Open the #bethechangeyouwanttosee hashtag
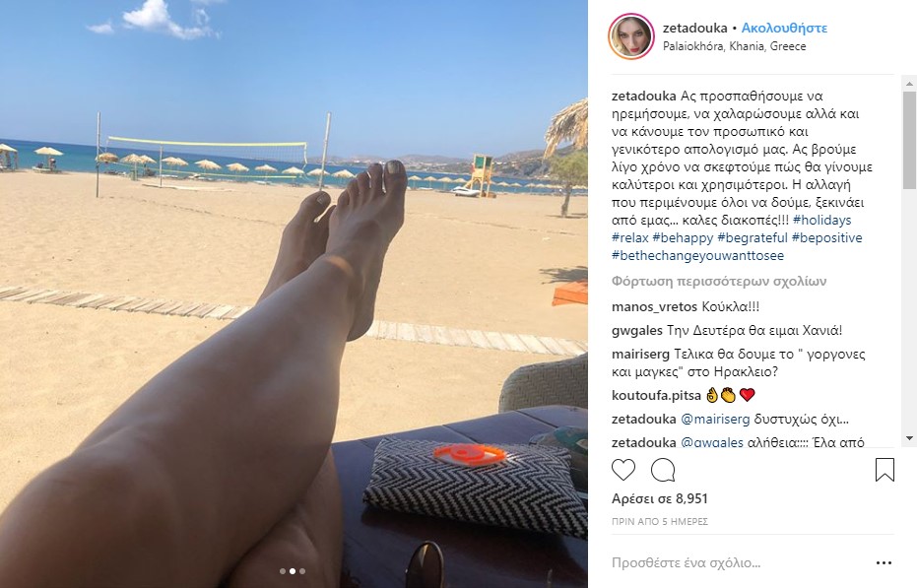Screen dimensions: 917x588 click(x=697, y=255)
